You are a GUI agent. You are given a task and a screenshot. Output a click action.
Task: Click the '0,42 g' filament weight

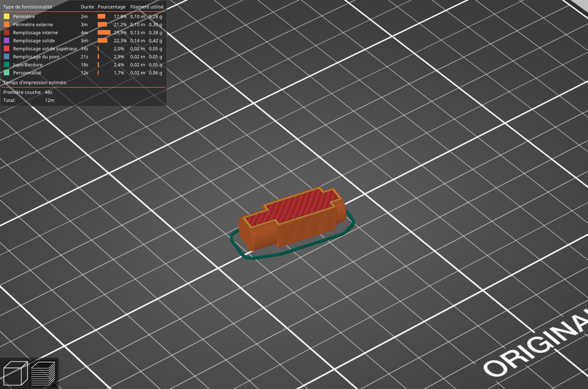(x=156, y=41)
